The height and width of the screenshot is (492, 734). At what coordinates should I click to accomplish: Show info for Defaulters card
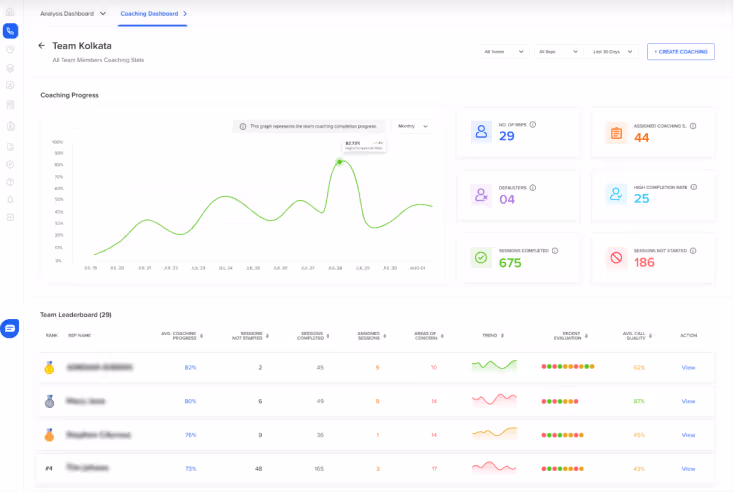533,188
